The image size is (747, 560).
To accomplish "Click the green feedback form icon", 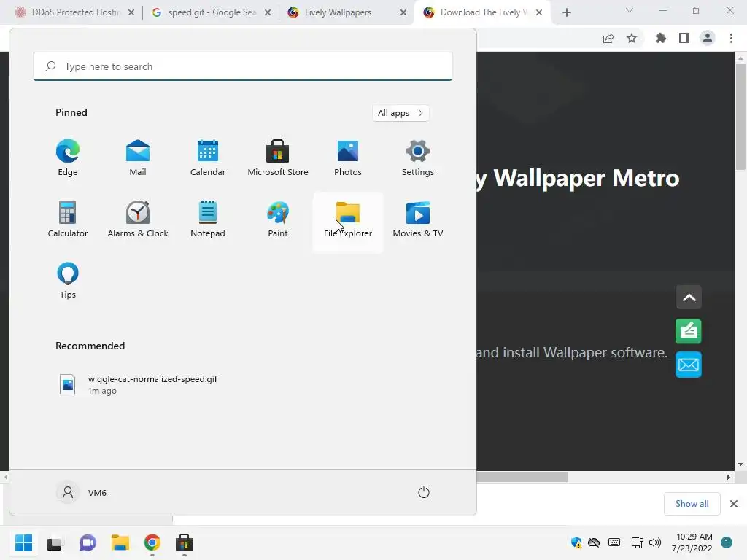I will coord(689,331).
